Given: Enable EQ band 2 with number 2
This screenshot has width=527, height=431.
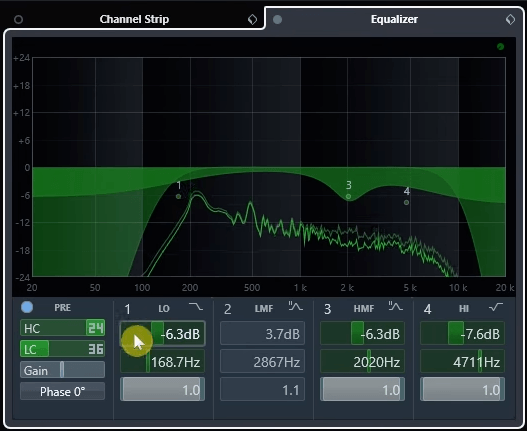Looking at the screenshot, I should coord(228,309).
